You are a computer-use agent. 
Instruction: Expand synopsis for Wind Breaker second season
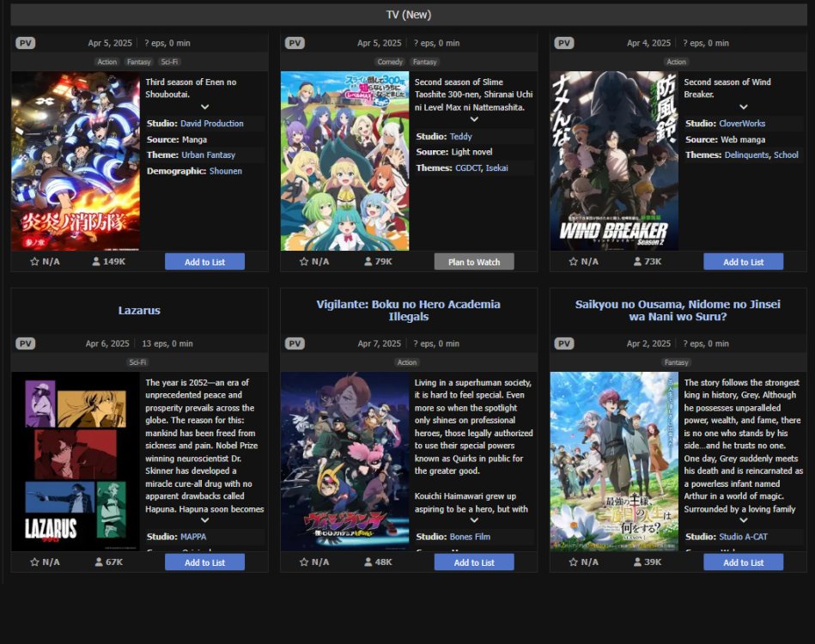coord(743,106)
